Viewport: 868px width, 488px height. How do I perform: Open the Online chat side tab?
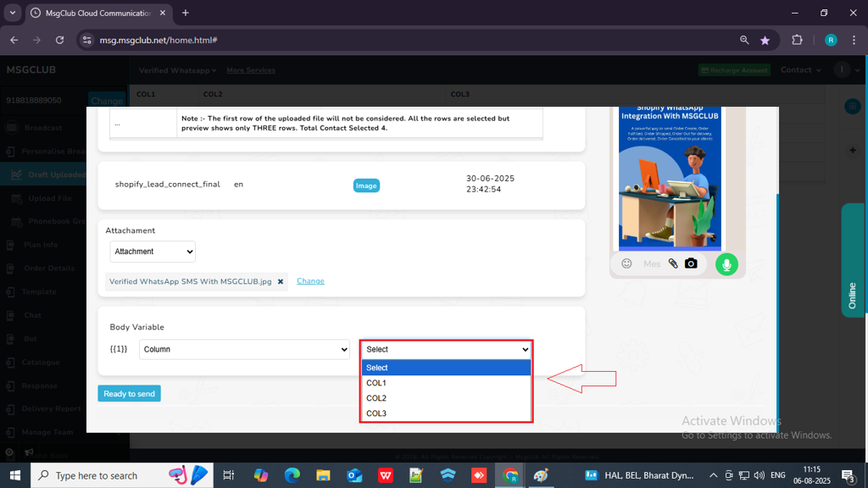click(853, 260)
